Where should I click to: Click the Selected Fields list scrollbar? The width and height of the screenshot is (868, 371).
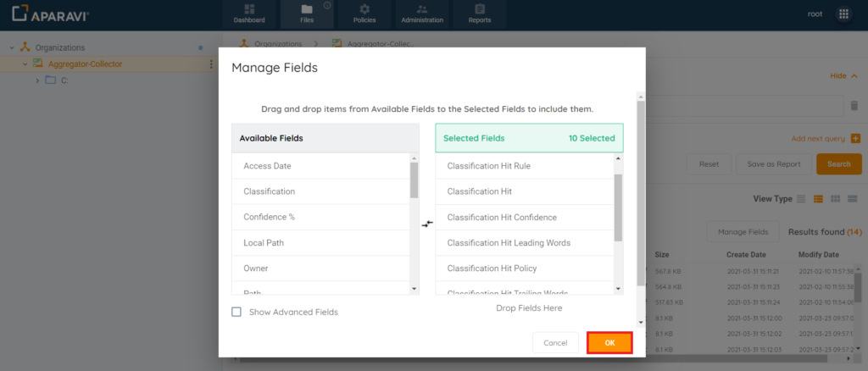(618, 208)
